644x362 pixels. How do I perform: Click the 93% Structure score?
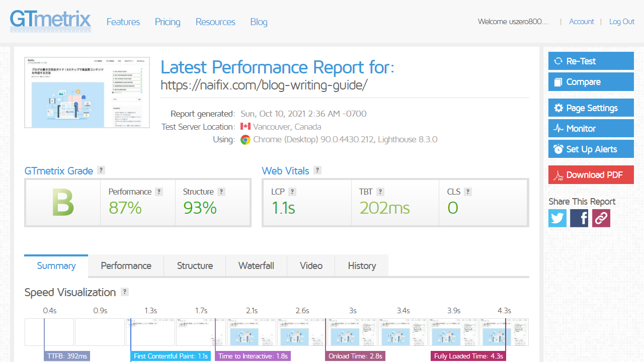[x=200, y=208]
